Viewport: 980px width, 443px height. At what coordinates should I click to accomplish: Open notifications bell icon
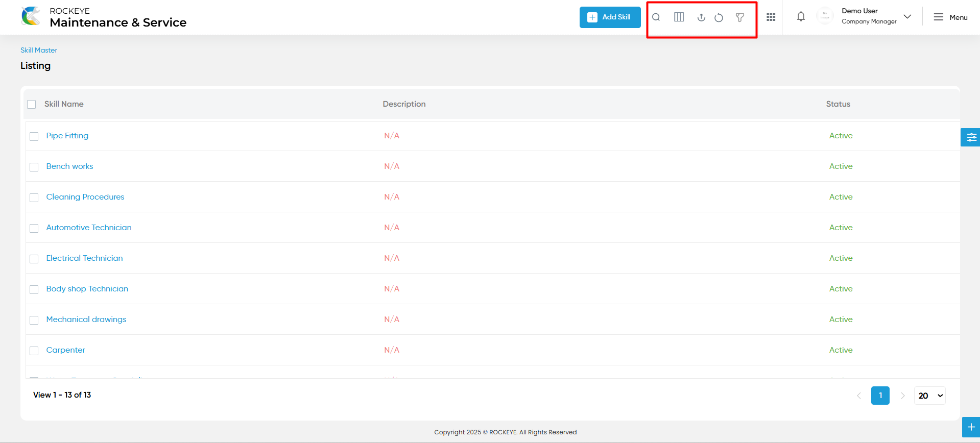(801, 17)
